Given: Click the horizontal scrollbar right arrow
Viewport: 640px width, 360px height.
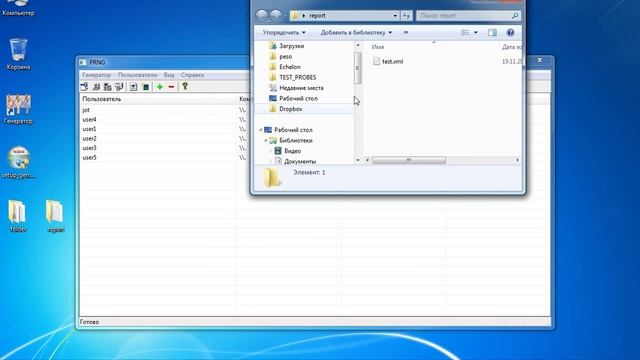Looking at the screenshot, I should coord(518,160).
